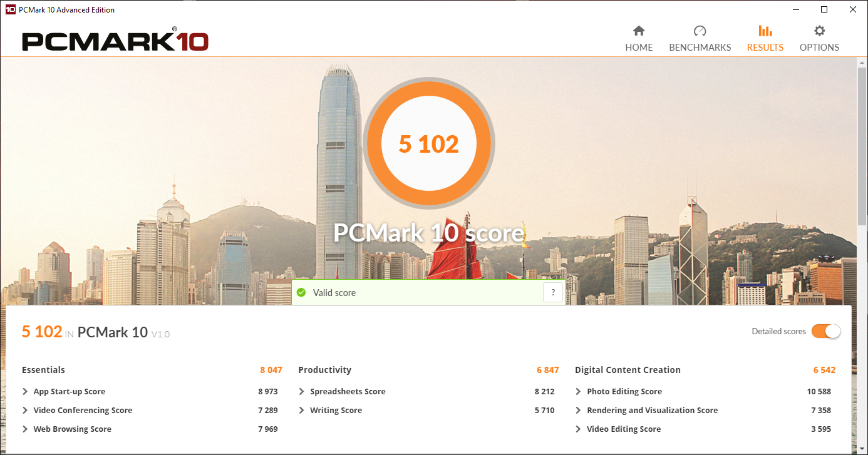Click the Productivity heading

pyautogui.click(x=325, y=370)
